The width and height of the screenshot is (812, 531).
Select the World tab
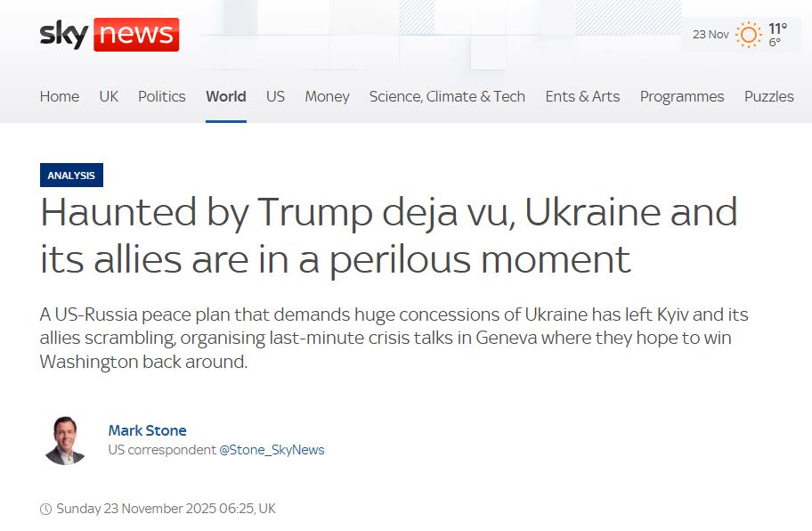pyautogui.click(x=225, y=96)
